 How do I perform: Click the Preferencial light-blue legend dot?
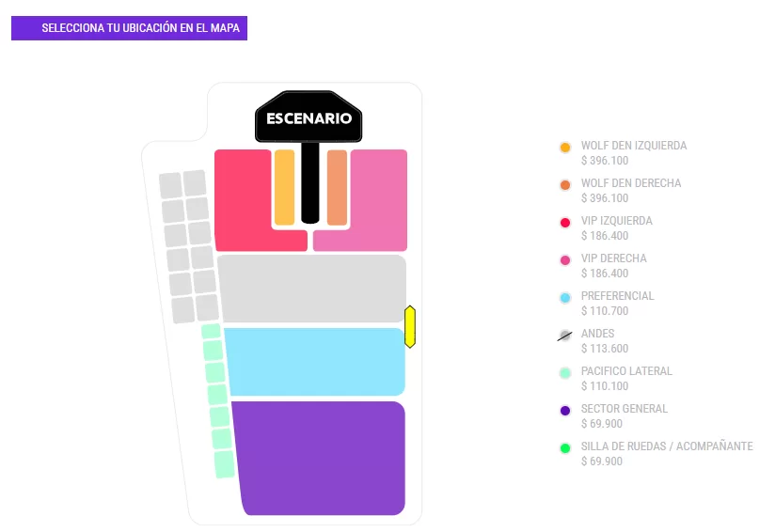(565, 298)
